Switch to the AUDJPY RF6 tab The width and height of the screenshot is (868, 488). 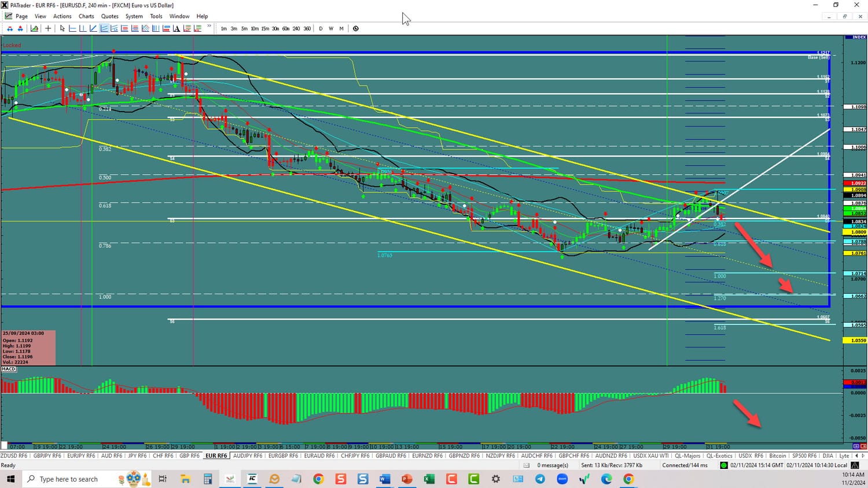click(x=248, y=456)
